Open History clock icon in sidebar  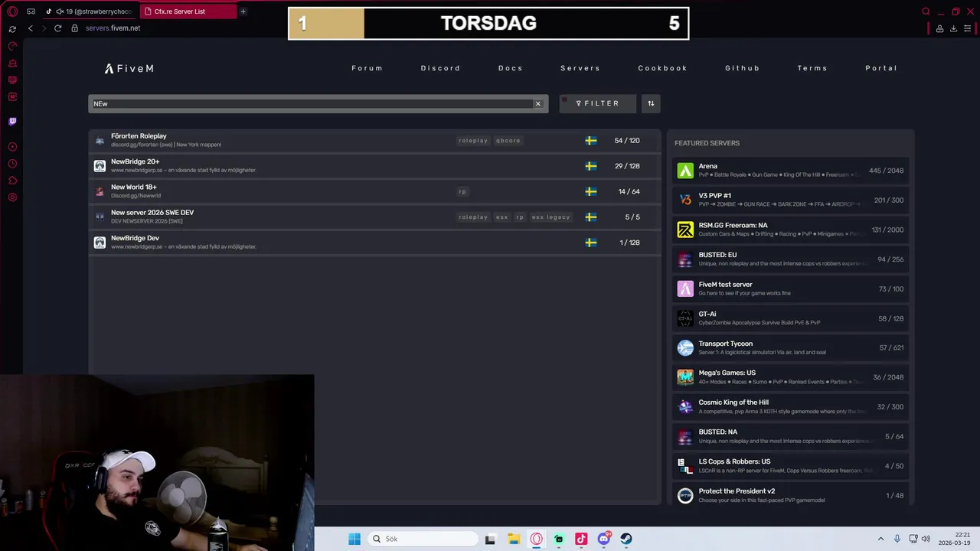point(12,164)
